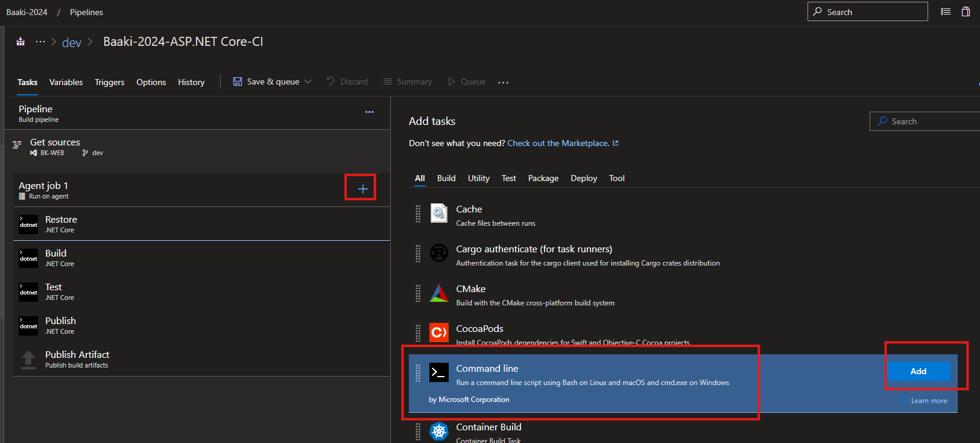Click Save & queue button
Image resolution: width=980 pixels, height=443 pixels.
[272, 81]
